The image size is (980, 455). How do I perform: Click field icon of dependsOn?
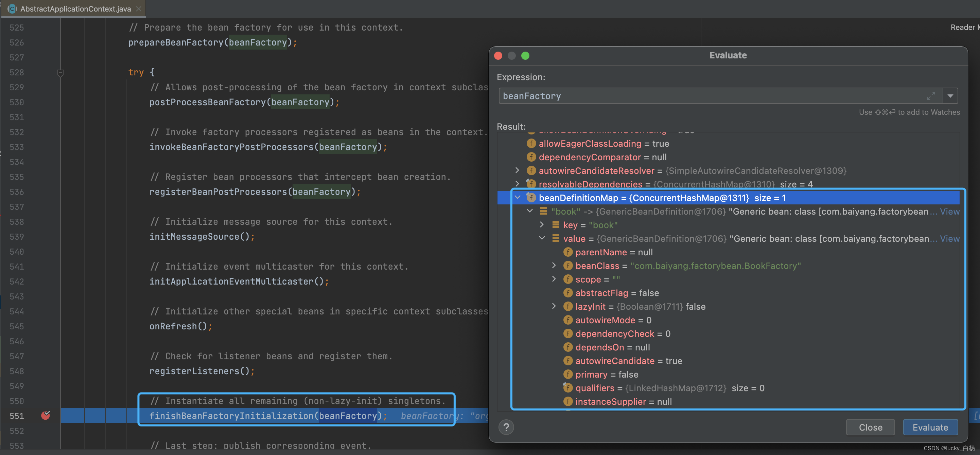[568, 347]
